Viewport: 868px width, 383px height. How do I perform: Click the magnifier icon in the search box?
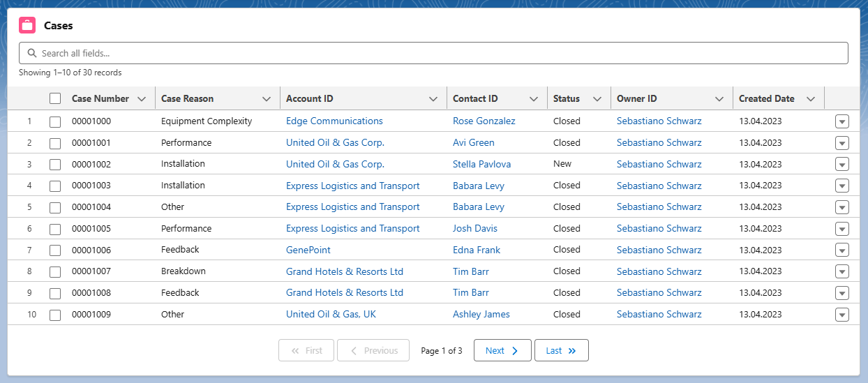click(31, 53)
